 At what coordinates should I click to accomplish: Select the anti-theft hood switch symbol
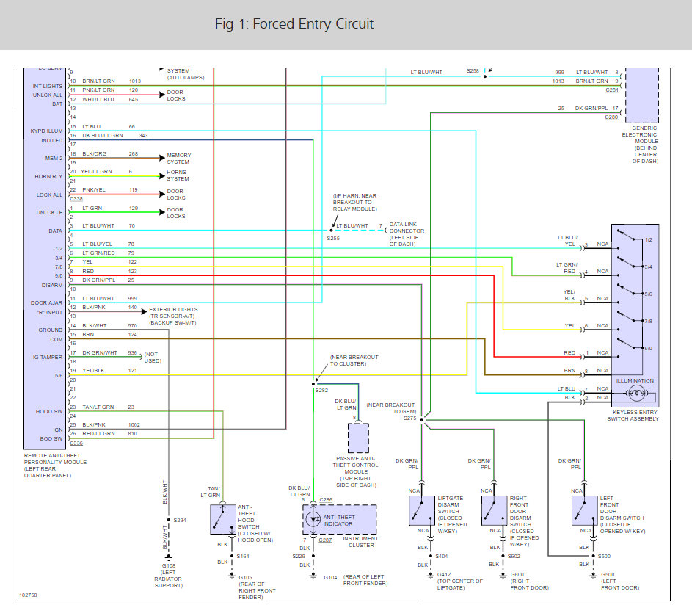[223, 520]
